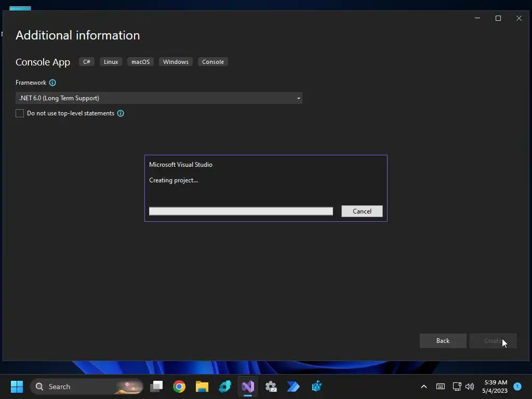Click the Windows platform tag

coord(176,62)
